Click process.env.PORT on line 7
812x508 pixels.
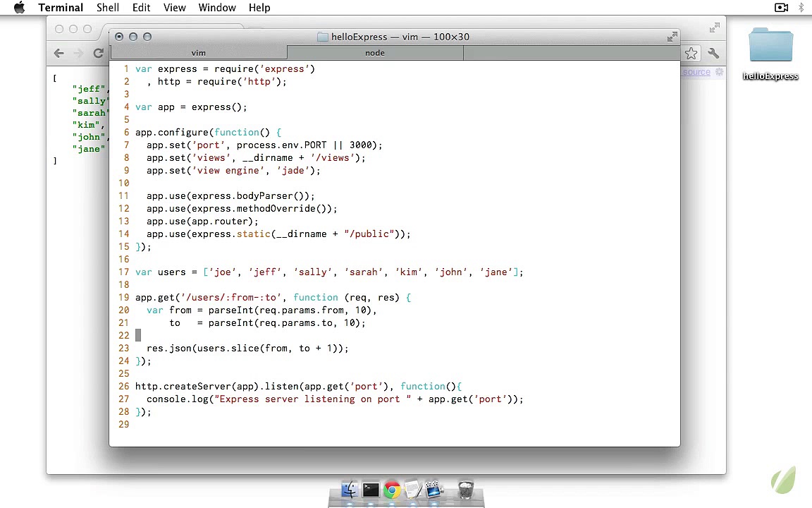pyautogui.click(x=282, y=145)
